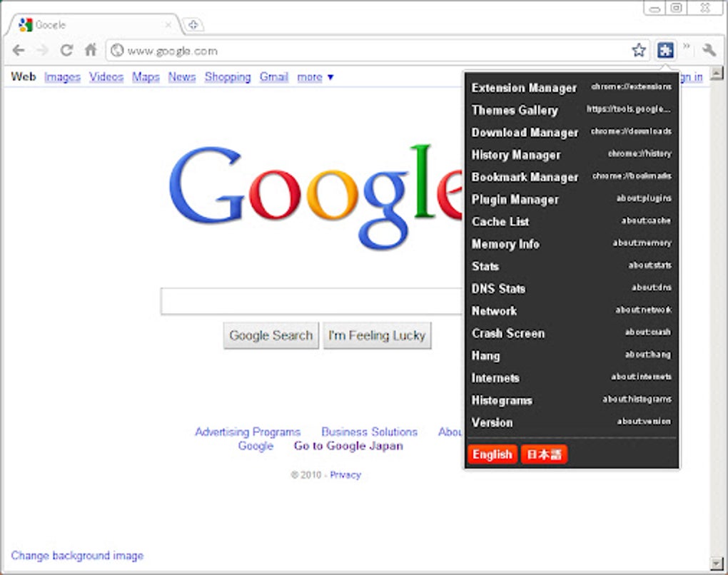Select Cache List in popup

click(572, 221)
